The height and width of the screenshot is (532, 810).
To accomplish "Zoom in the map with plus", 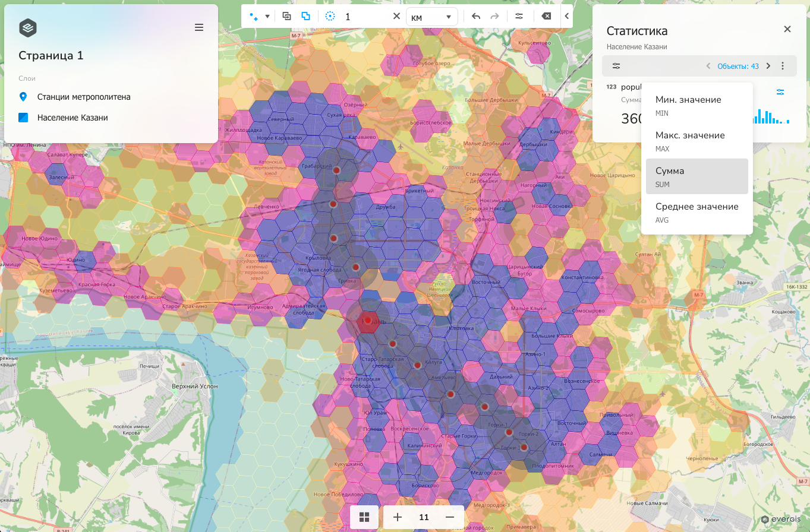I will [x=398, y=517].
